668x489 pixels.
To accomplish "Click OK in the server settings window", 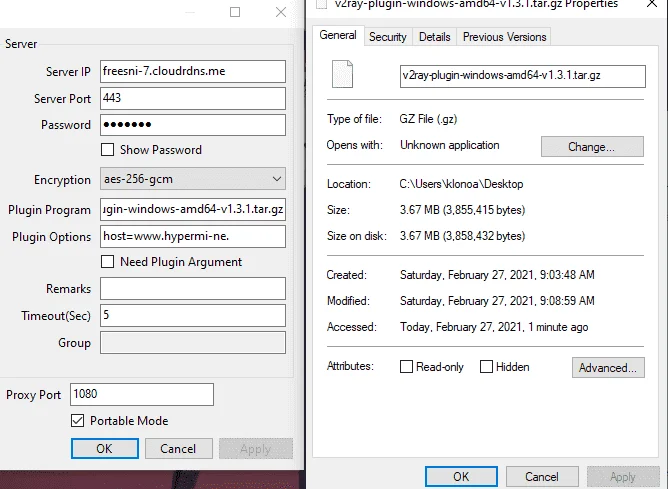I will (105, 449).
